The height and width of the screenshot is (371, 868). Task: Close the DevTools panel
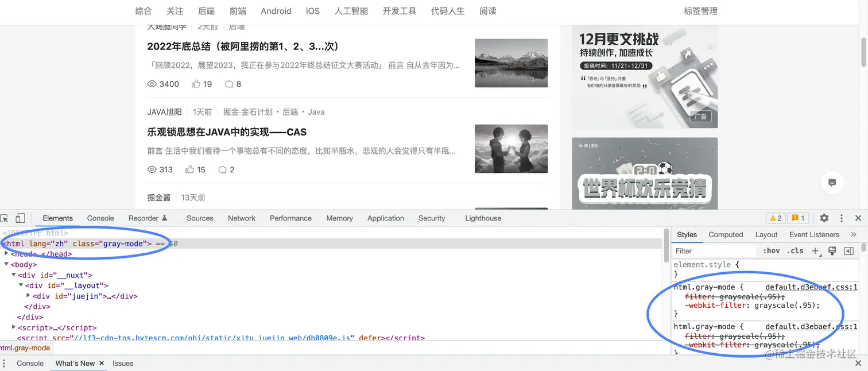(858, 218)
